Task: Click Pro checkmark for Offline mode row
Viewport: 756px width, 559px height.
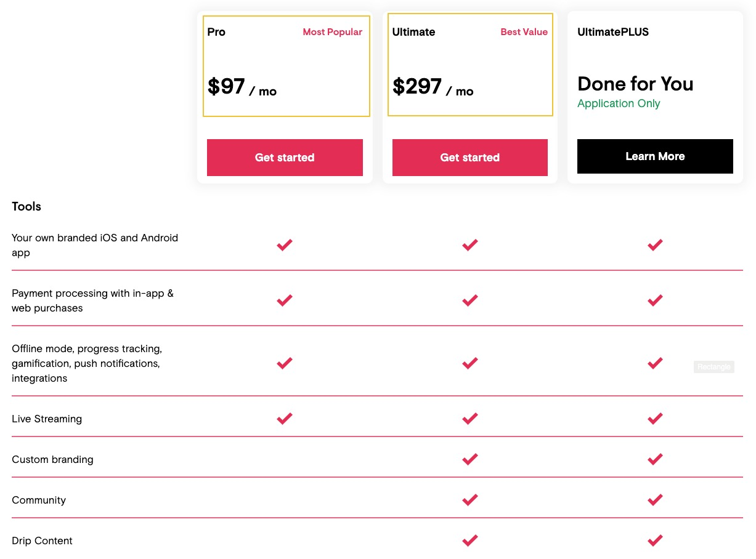Action: pos(284,363)
